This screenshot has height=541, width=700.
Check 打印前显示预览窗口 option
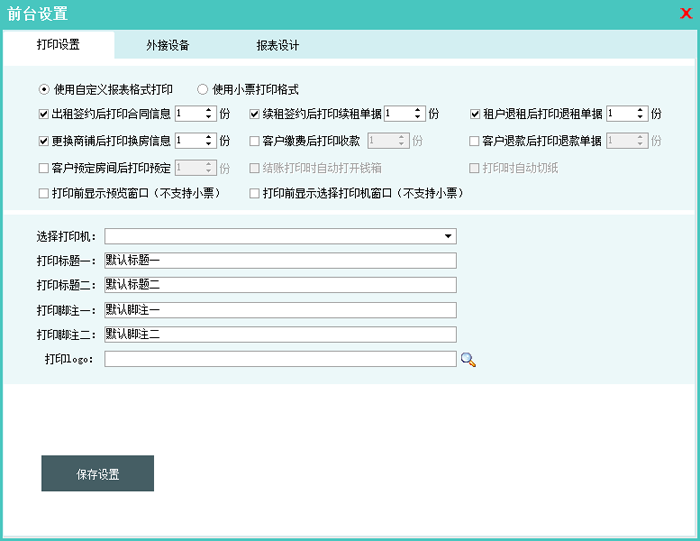44,193
